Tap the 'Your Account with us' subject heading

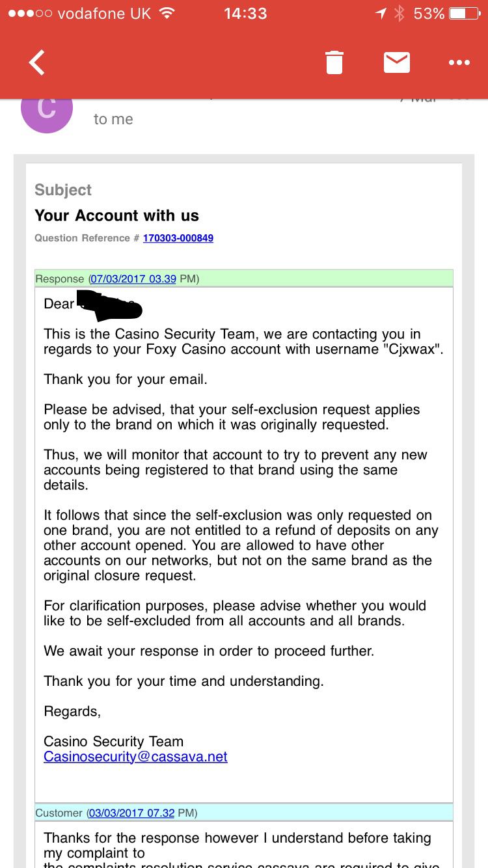[117, 215]
